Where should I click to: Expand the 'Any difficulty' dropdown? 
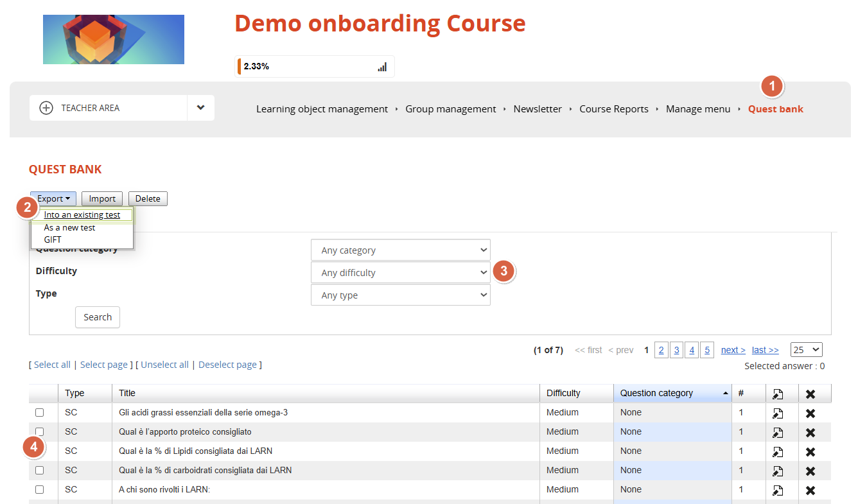(400, 273)
